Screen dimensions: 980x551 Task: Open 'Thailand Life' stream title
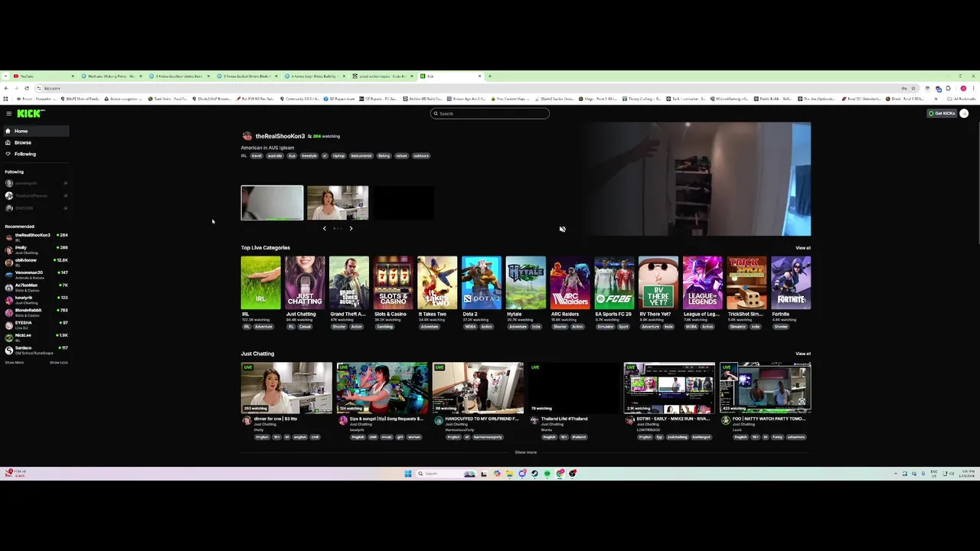[564, 419]
